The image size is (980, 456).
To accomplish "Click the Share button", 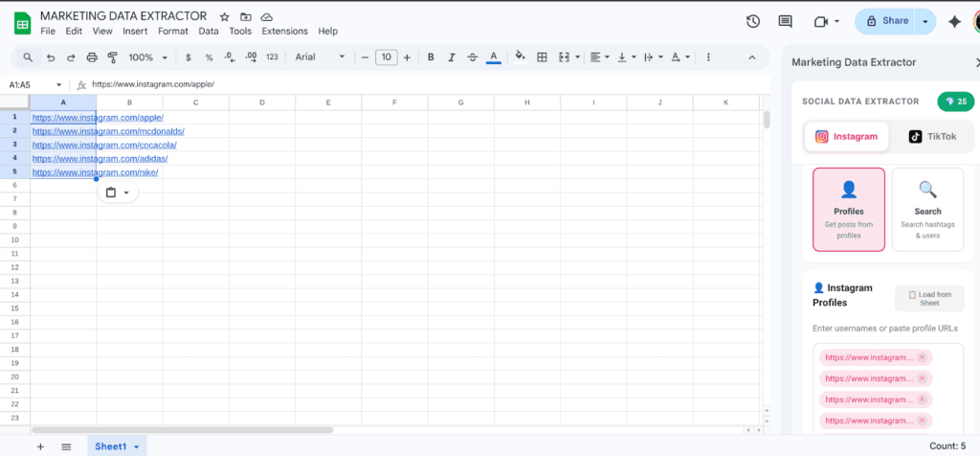I will pyautogui.click(x=885, y=21).
